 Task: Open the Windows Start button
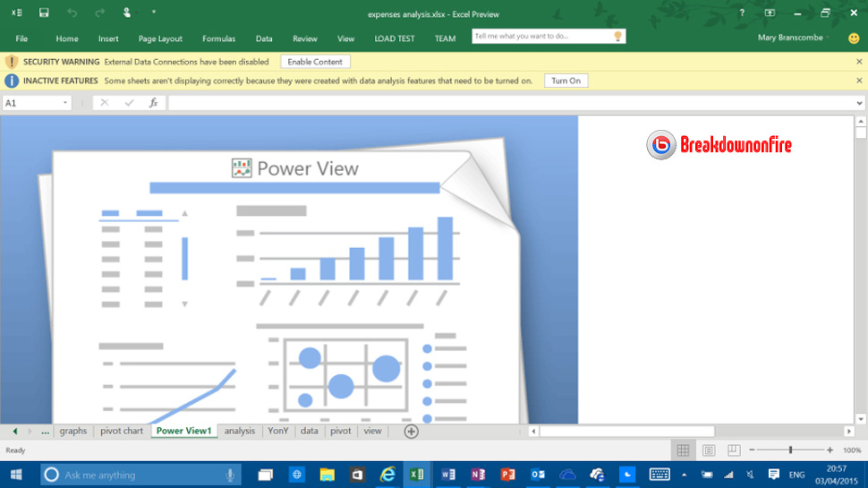tap(15, 475)
